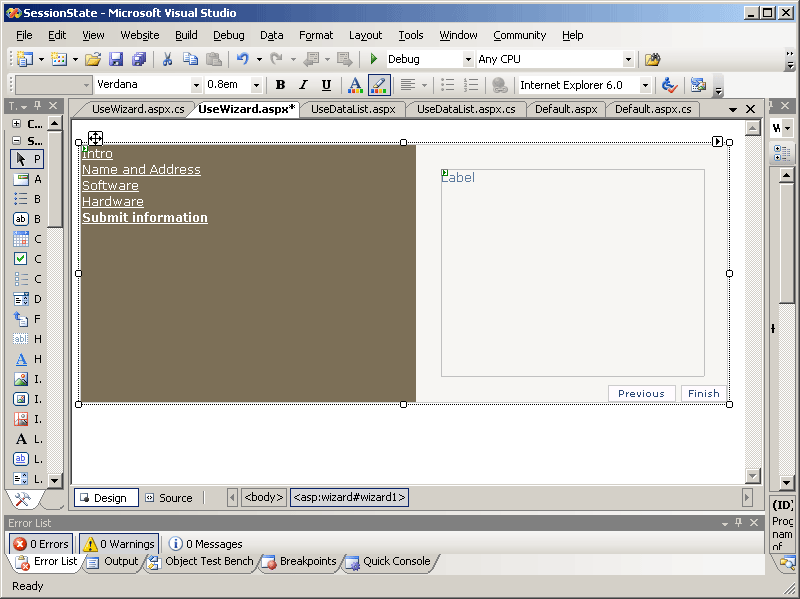The image size is (800, 599).
Task: Click the Open File folder icon
Action: click(x=93, y=60)
